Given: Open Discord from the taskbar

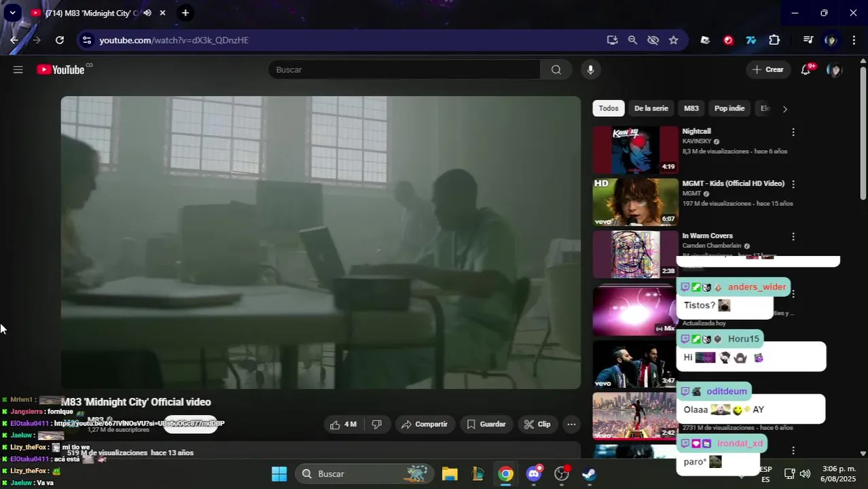Looking at the screenshot, I should [x=534, y=474].
